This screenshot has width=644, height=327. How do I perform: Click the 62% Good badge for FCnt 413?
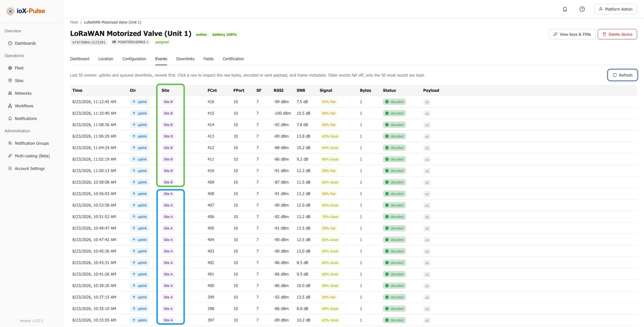click(330, 136)
